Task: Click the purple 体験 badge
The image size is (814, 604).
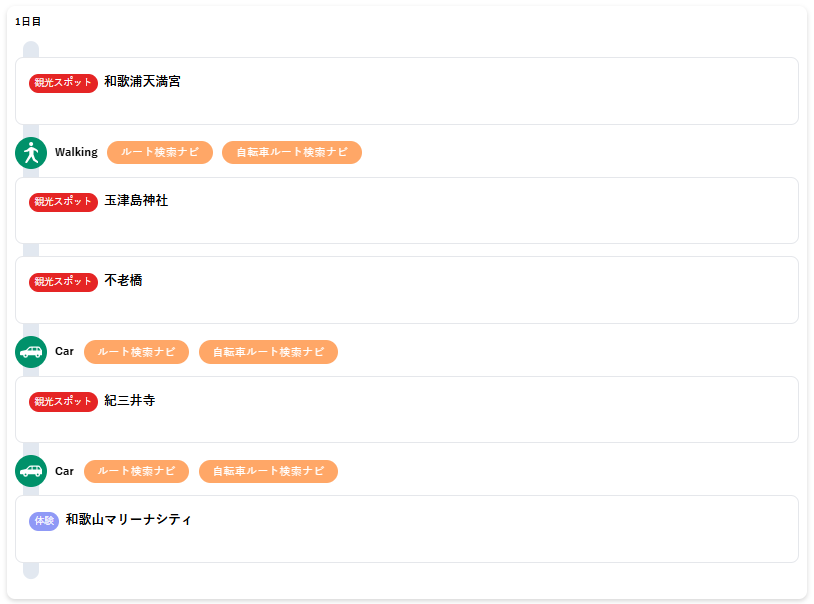Action: (x=44, y=521)
